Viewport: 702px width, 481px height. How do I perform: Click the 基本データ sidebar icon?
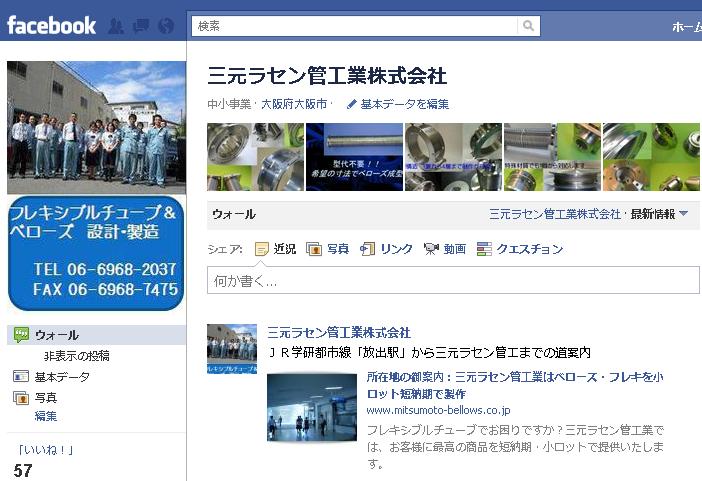coord(21,376)
